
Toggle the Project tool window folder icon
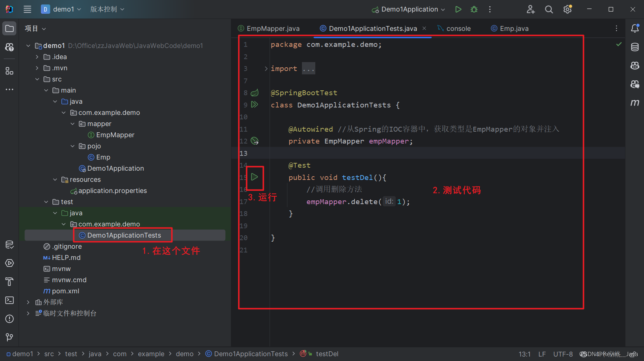tap(9, 29)
